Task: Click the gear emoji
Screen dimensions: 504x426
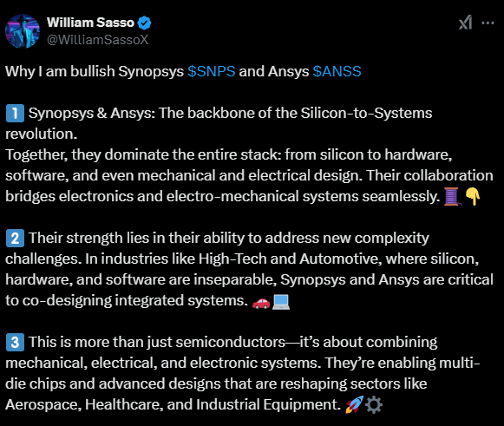Action: pos(374,405)
